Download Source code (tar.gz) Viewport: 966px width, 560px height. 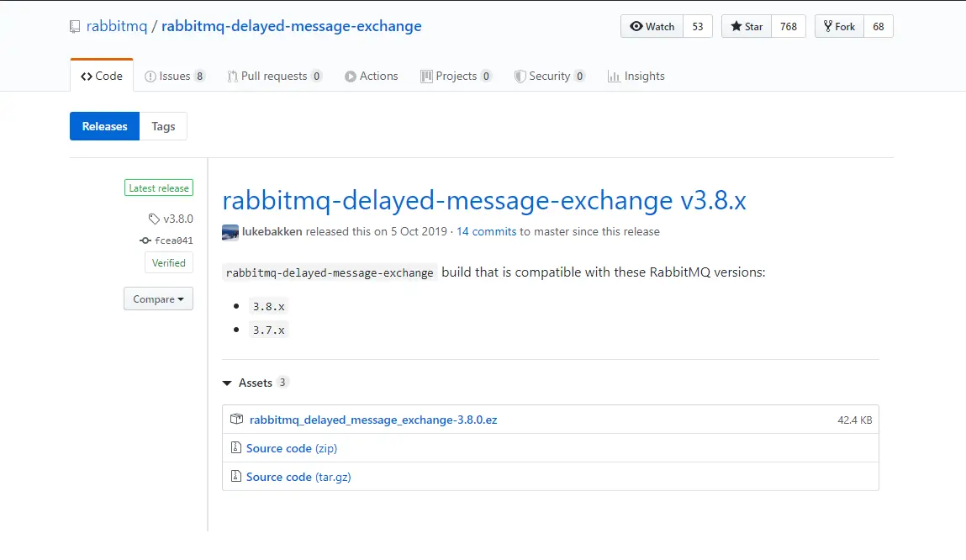298,477
